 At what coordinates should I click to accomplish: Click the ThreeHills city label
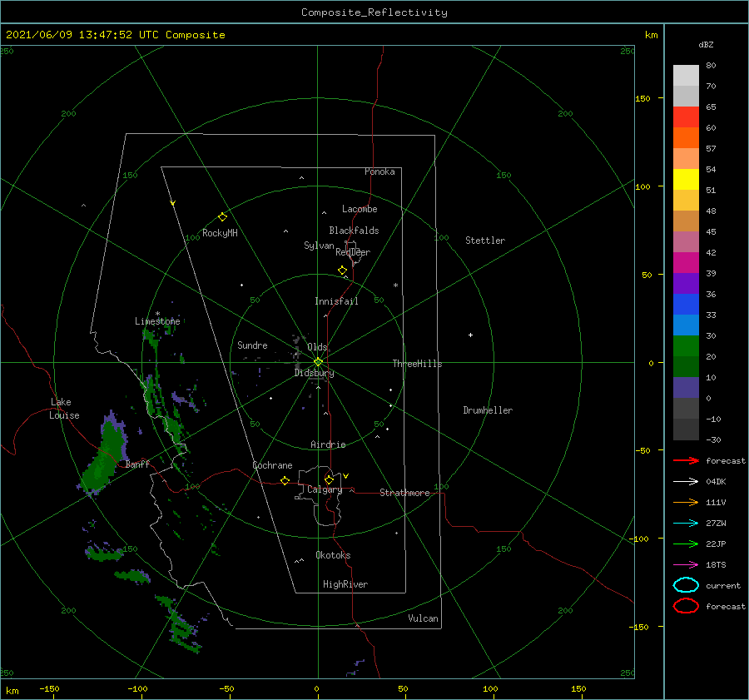pos(418,364)
